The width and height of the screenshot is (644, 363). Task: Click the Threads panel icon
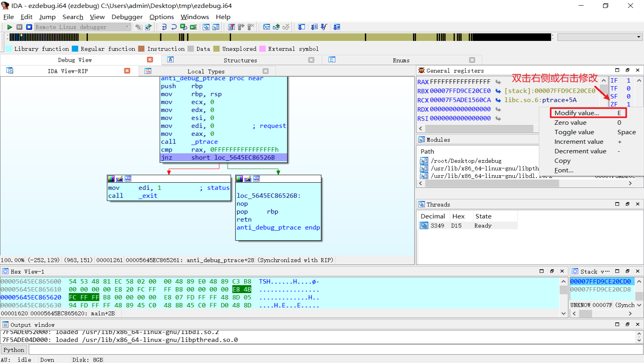422,205
